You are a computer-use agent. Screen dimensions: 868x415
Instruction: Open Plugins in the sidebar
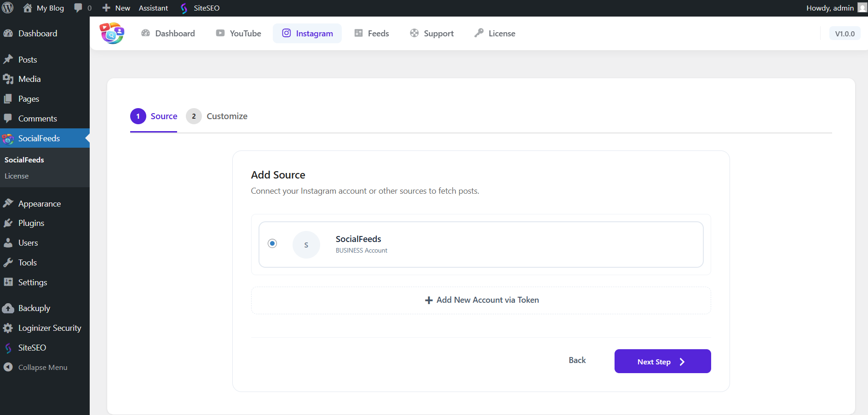(x=31, y=223)
